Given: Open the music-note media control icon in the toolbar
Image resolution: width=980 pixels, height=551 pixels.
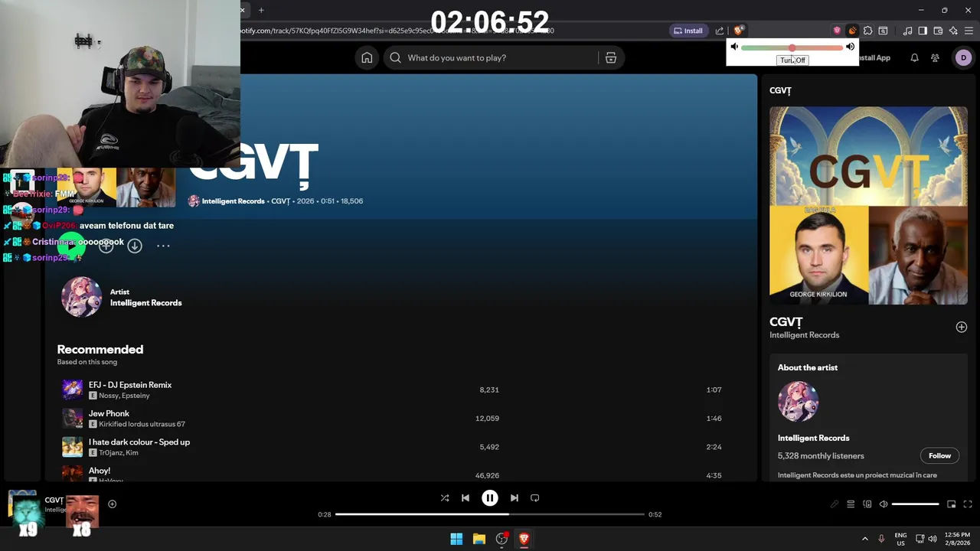Looking at the screenshot, I should pyautogui.click(x=907, y=31).
